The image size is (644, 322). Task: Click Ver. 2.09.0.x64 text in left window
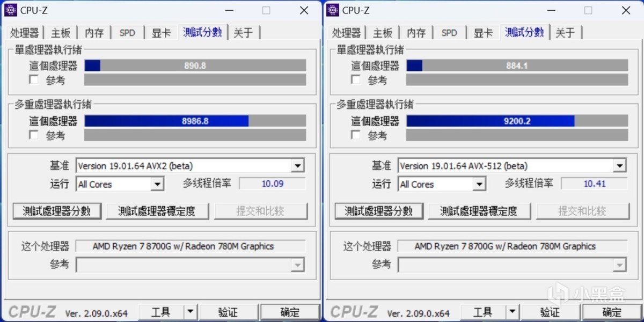[x=97, y=313]
